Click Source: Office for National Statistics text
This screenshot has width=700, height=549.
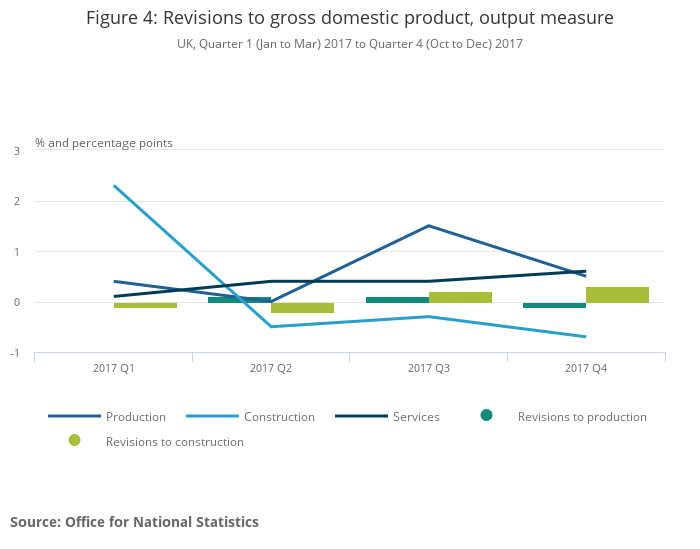[134, 522]
